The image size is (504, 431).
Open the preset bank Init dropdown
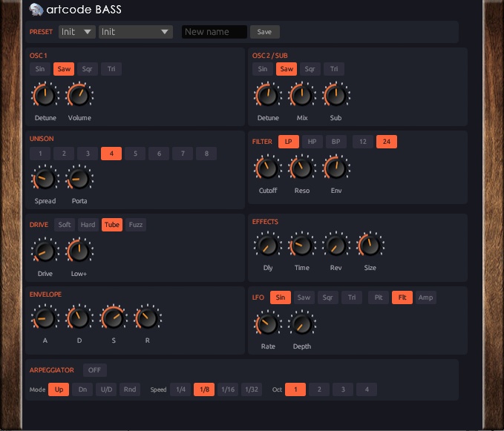pyautogui.click(x=76, y=32)
